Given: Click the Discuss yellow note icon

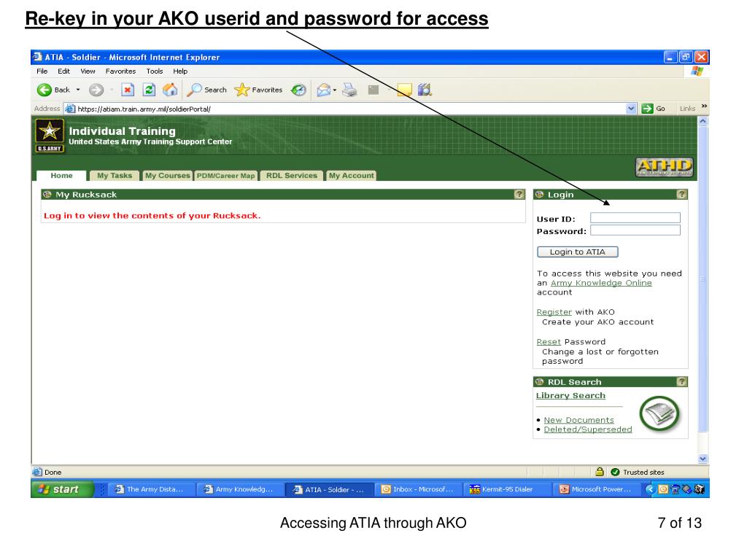Looking at the screenshot, I should tap(404, 90).
